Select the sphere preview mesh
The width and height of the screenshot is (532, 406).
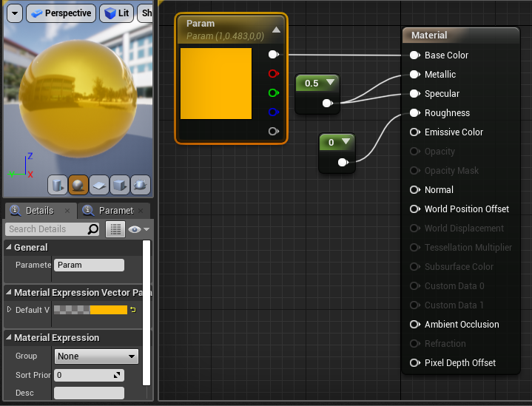tap(78, 184)
